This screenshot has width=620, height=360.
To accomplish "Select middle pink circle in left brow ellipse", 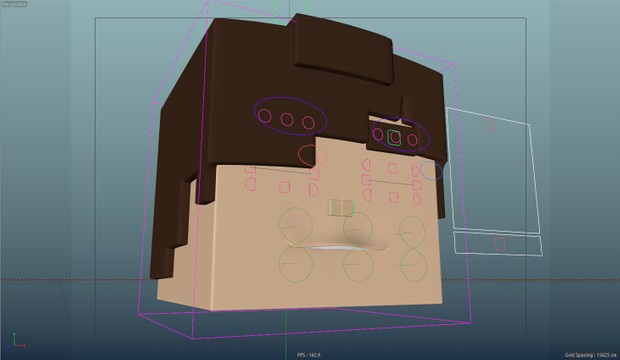I will click(x=287, y=119).
